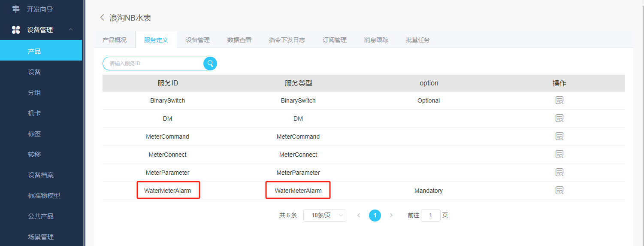This screenshot has height=246, width=644.
Task: View MeterCommand service detail icon
Action: click(559, 137)
